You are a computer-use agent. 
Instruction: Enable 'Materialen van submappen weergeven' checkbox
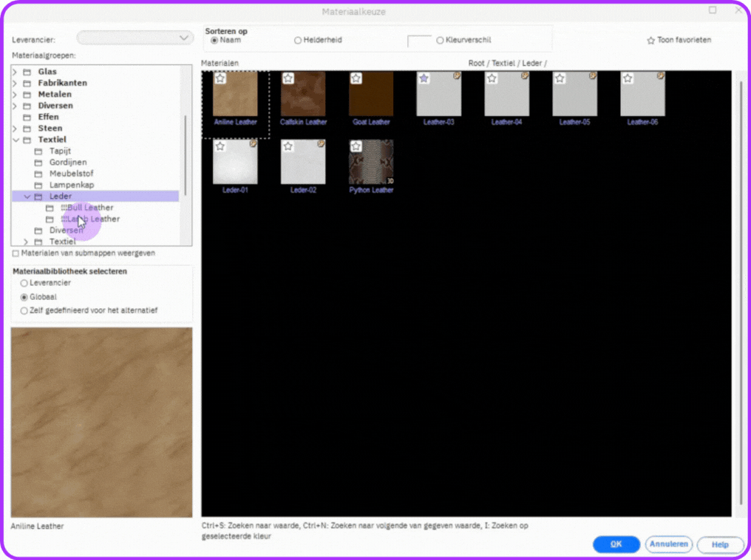16,253
